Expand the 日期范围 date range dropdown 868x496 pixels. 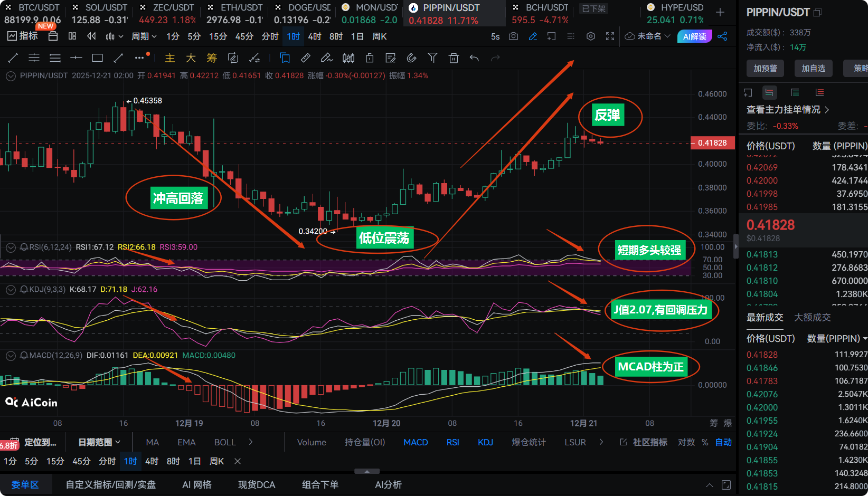pyautogui.click(x=99, y=442)
